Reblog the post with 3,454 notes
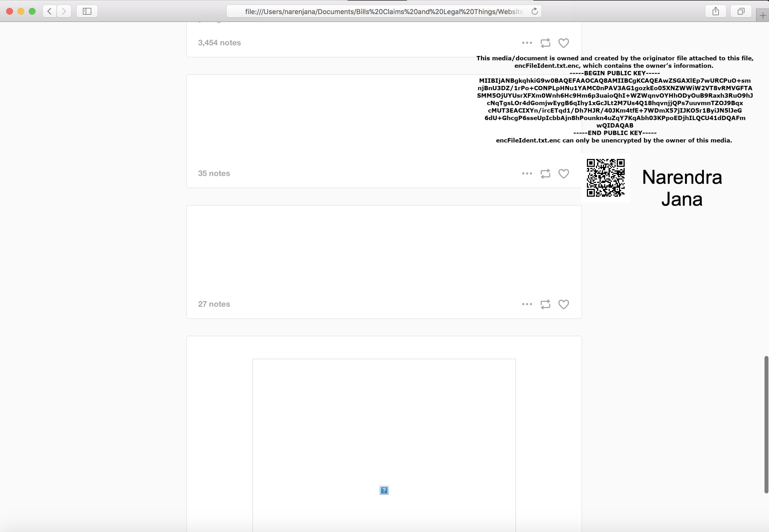The image size is (769, 532). [x=545, y=43]
